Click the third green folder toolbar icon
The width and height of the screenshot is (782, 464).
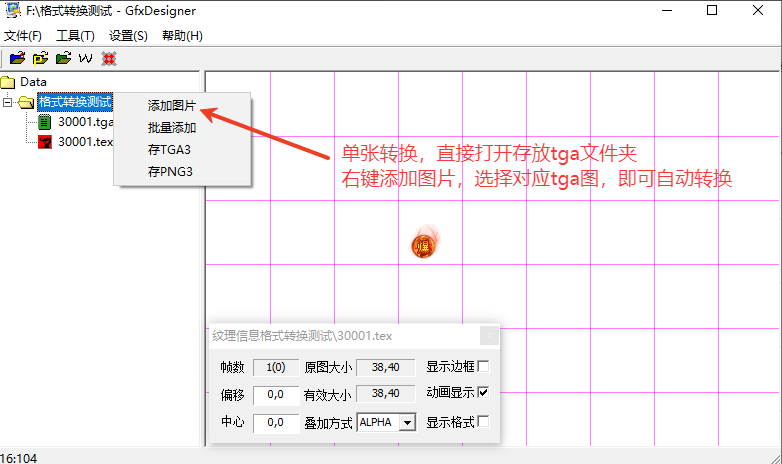[63, 58]
